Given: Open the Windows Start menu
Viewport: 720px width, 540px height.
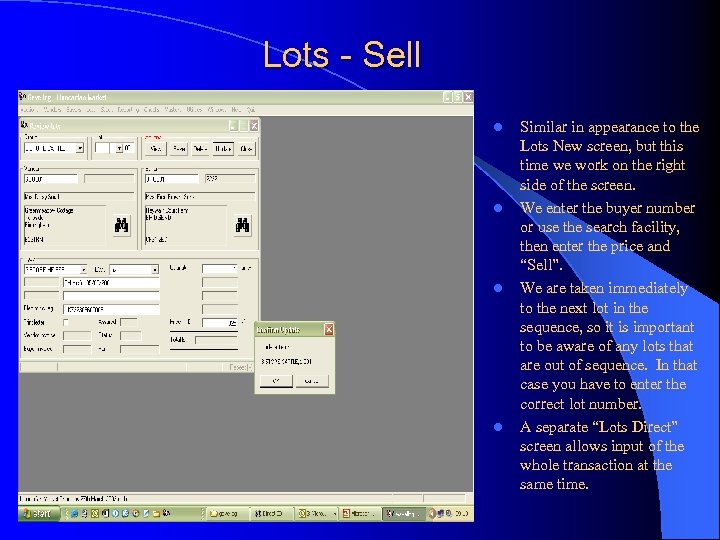Looking at the screenshot, I should pos(39,513).
